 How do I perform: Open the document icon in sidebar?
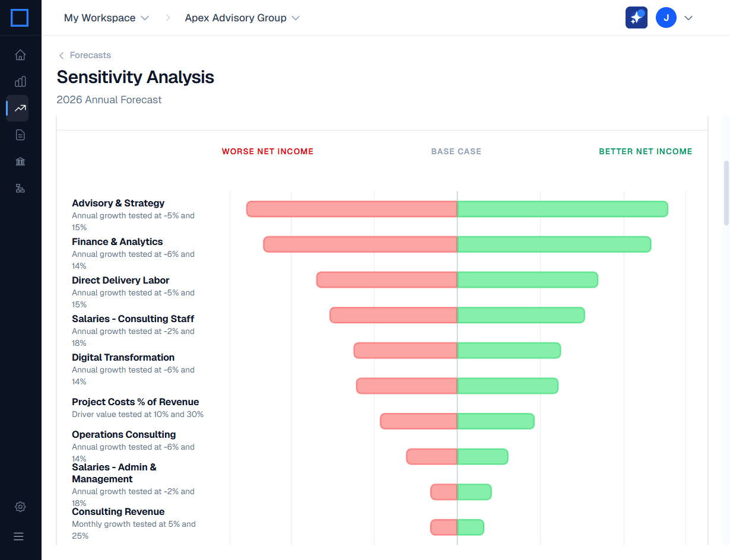(20, 135)
